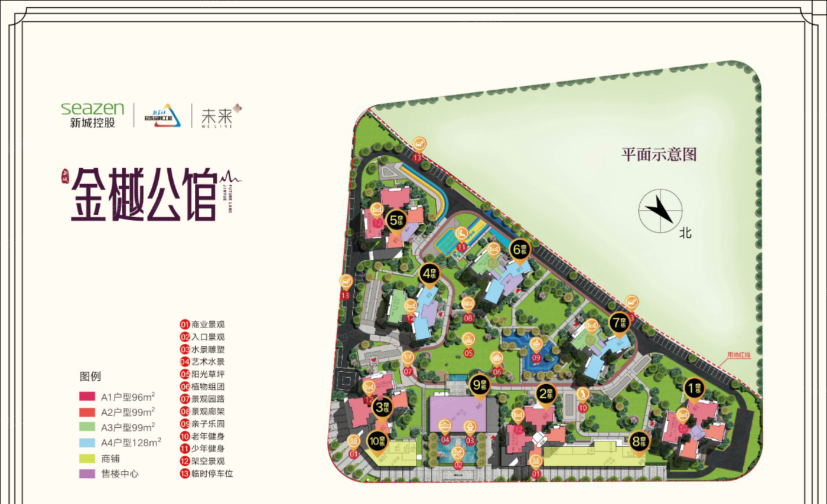Click the 01 pin beside 10栋

(x=354, y=447)
